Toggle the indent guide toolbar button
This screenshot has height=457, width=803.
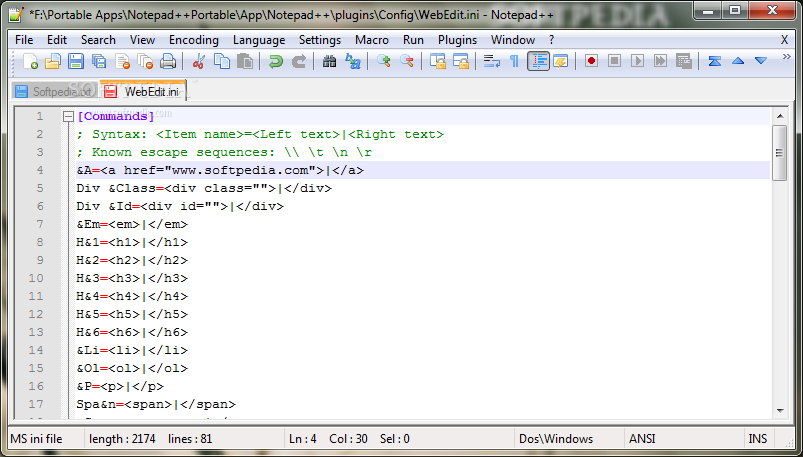pyautogui.click(x=538, y=61)
